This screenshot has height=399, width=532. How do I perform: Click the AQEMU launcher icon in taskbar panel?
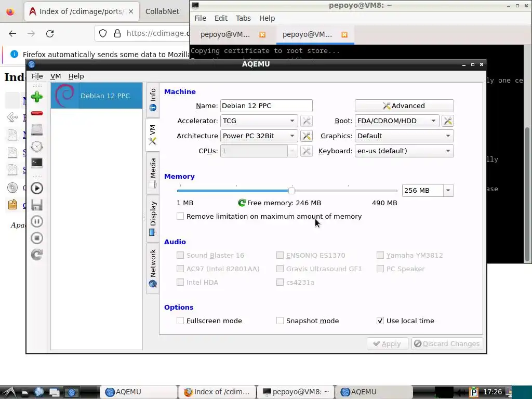72,393
